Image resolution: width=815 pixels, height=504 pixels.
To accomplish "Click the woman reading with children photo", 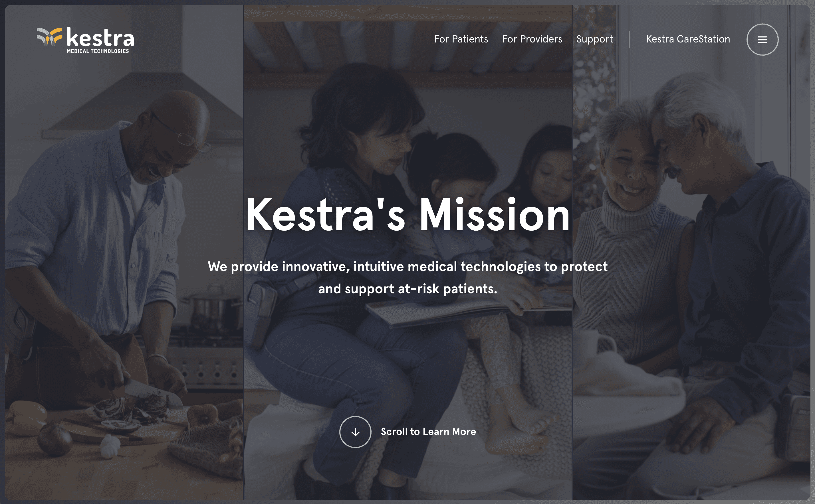I will tap(408, 252).
